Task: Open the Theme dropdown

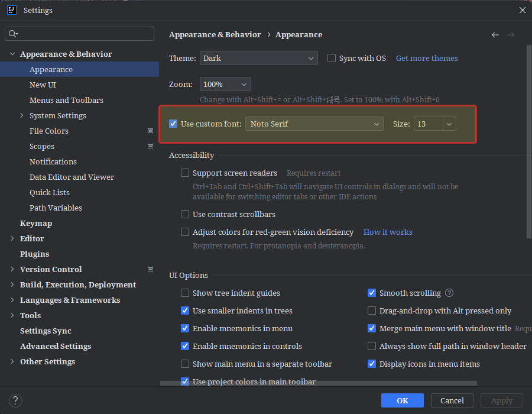Action: [258, 58]
